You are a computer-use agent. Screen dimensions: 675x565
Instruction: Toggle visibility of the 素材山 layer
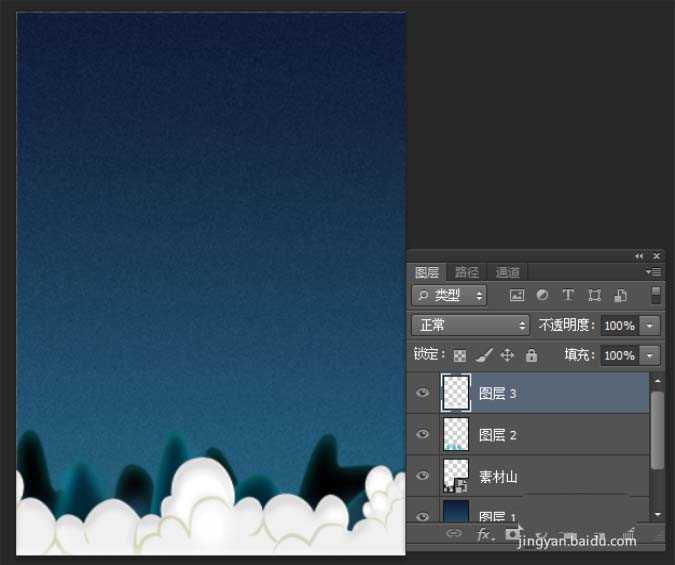tap(423, 476)
